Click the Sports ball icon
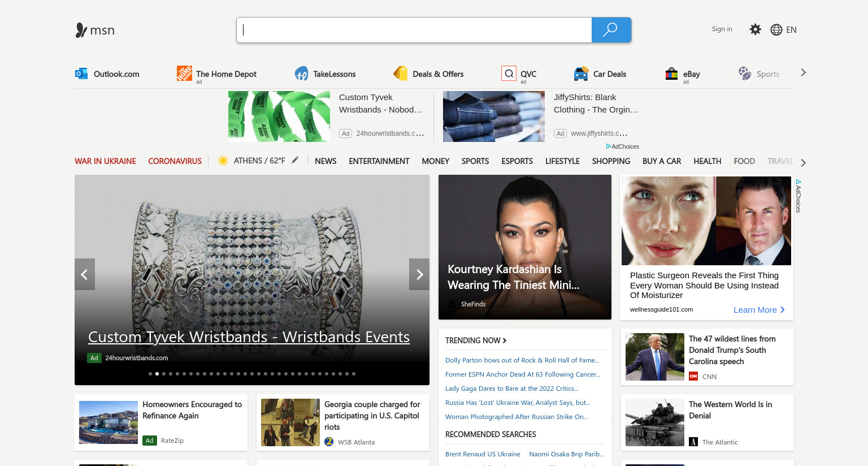Viewport: 868px width, 466px height. tap(745, 73)
